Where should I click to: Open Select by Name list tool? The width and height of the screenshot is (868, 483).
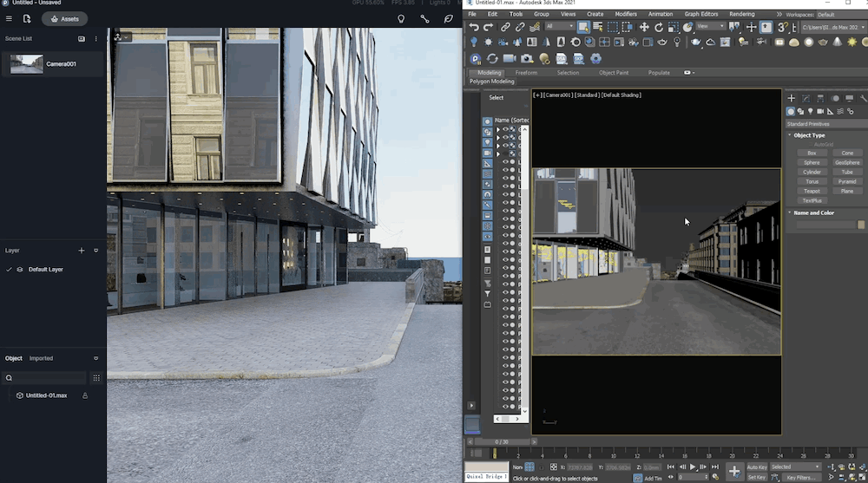click(598, 27)
